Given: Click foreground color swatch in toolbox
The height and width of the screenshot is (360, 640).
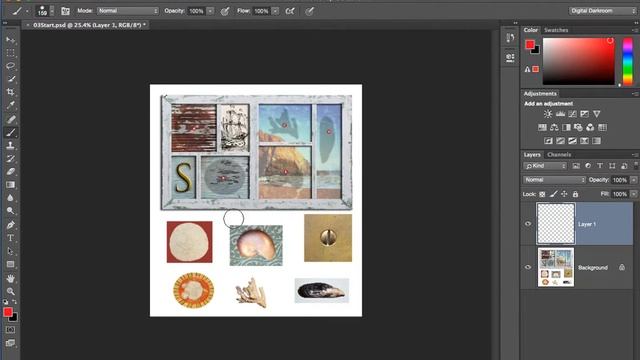Looking at the screenshot, I should [x=8, y=312].
